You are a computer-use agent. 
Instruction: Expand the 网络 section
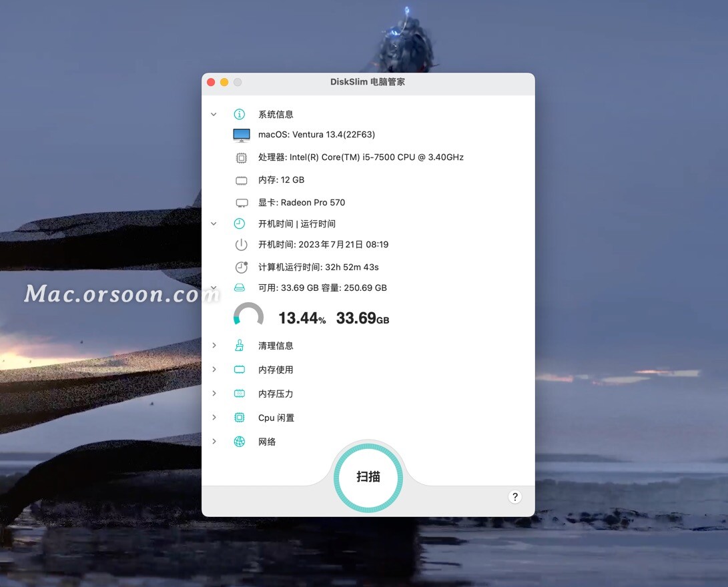(214, 441)
